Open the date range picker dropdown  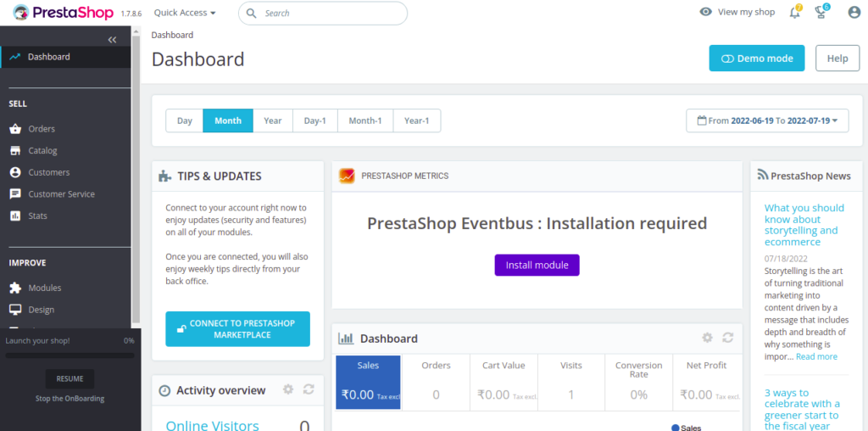click(x=767, y=120)
